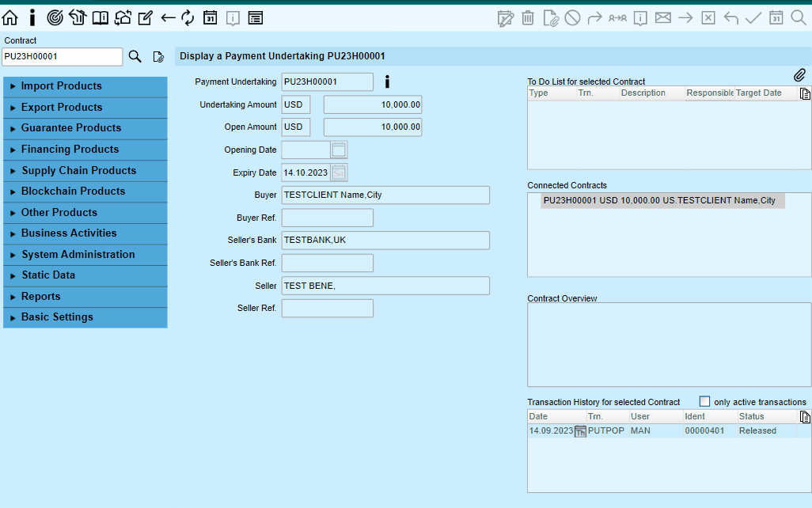Enable the only active transactions checkbox
The image size is (812, 508).
pos(704,401)
